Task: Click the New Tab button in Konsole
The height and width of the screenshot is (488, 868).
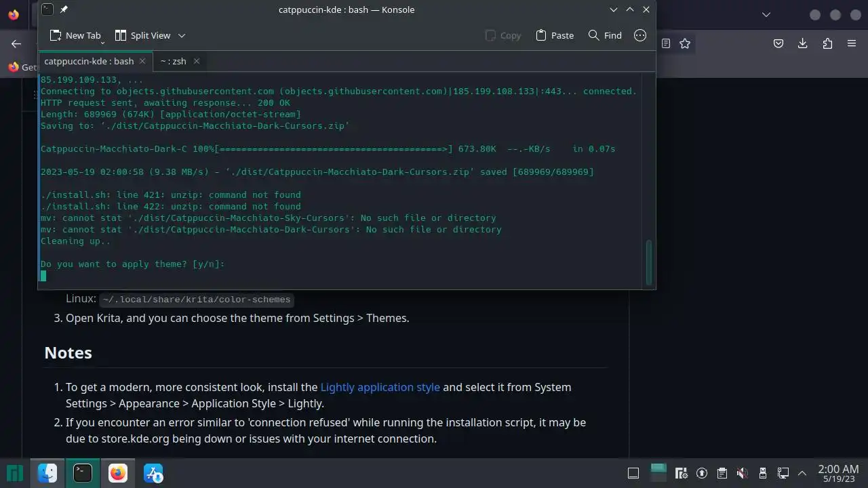Action: (x=75, y=35)
